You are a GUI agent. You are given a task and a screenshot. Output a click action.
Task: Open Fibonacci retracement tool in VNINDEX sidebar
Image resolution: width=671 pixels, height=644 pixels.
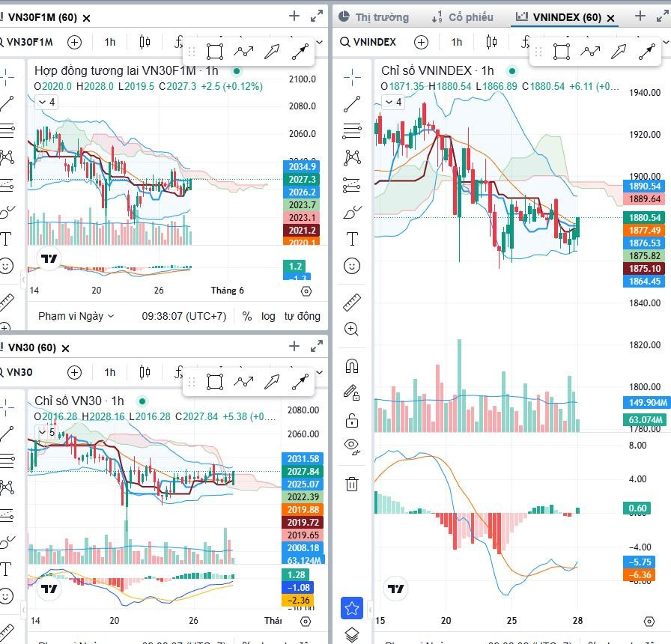[352, 130]
